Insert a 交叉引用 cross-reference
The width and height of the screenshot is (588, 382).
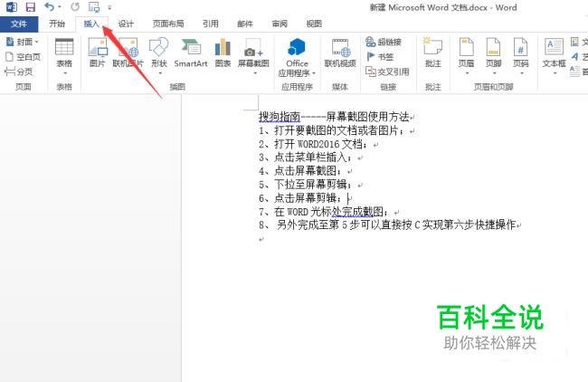point(387,72)
